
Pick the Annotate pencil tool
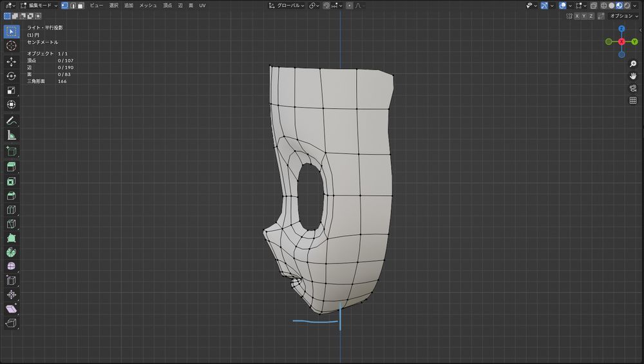(x=11, y=121)
